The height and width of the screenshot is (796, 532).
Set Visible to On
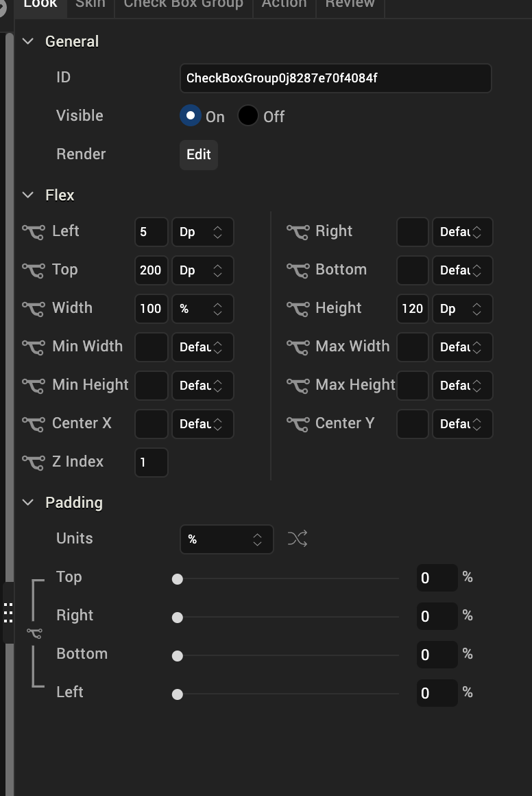click(x=191, y=116)
